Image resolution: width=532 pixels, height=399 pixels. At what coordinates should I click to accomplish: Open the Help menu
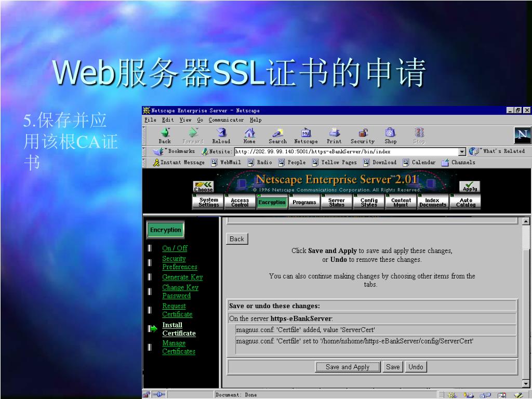(256, 120)
